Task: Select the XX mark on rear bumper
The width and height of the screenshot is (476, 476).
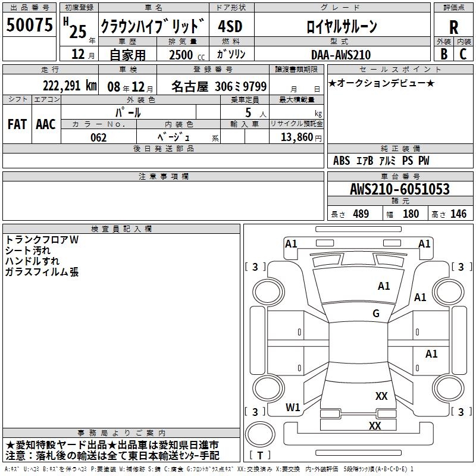Action: [x=375, y=425]
